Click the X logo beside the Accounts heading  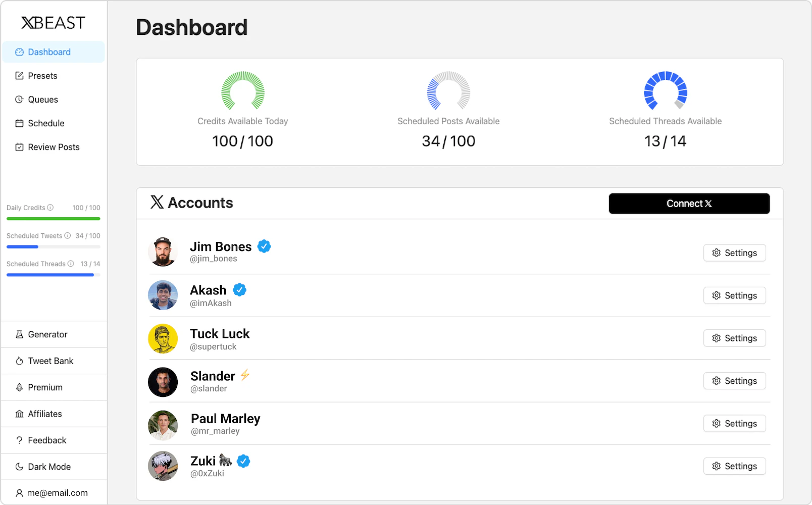(x=157, y=203)
